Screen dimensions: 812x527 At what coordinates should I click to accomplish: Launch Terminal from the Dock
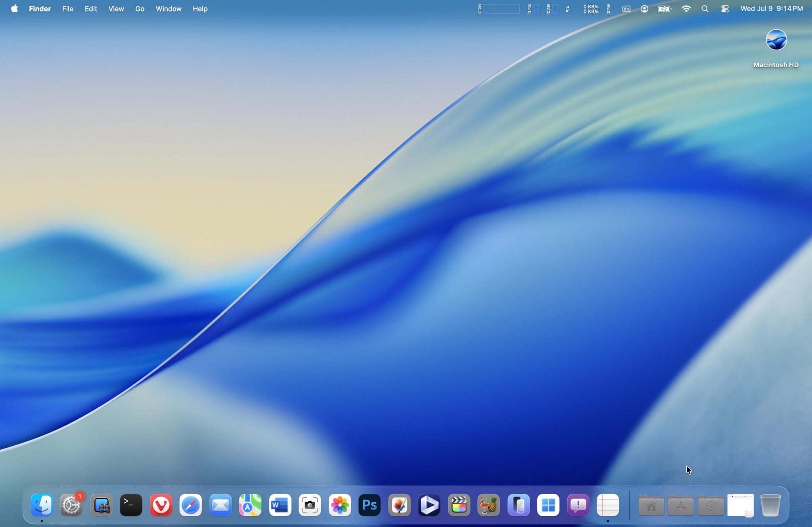click(x=131, y=505)
